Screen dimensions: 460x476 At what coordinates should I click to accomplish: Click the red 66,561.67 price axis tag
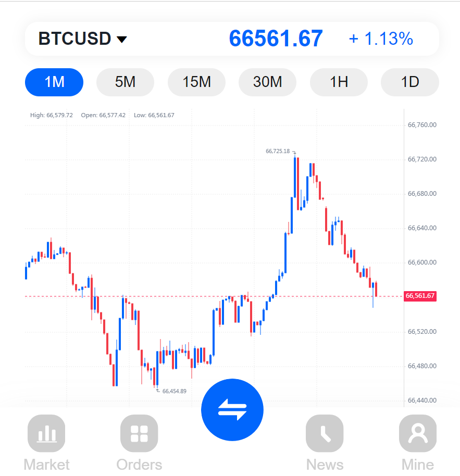[x=420, y=296]
